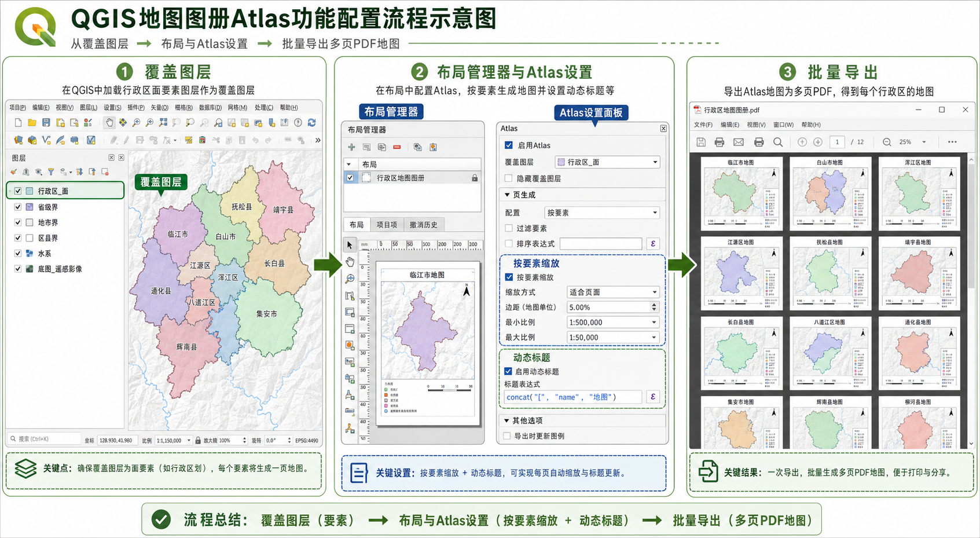Click the zoom out minus icon in PDF viewer
The height and width of the screenshot is (538, 980).
click(887, 142)
